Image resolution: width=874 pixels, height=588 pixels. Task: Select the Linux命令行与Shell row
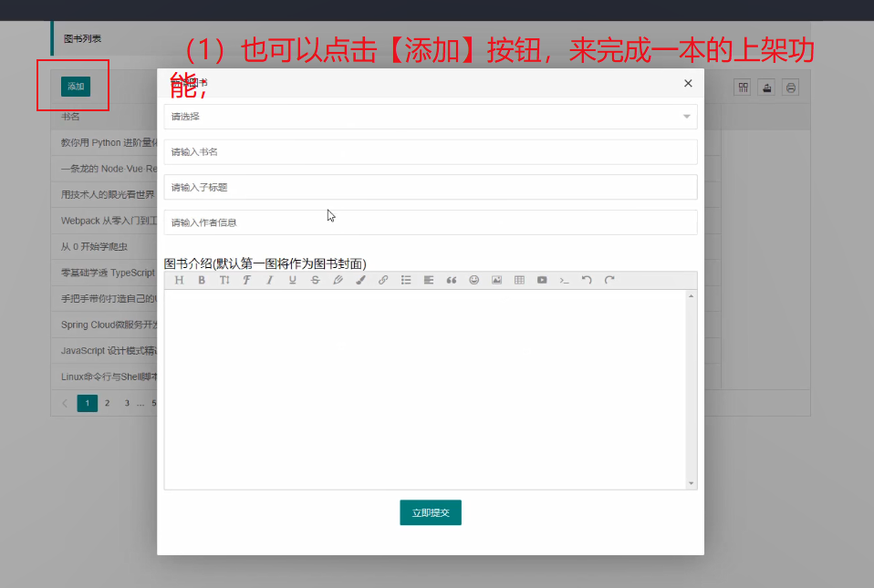pos(104,377)
